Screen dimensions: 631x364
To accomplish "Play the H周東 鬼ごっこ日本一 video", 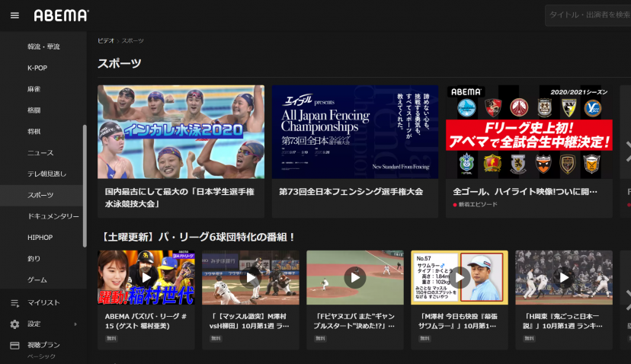I will (x=564, y=277).
